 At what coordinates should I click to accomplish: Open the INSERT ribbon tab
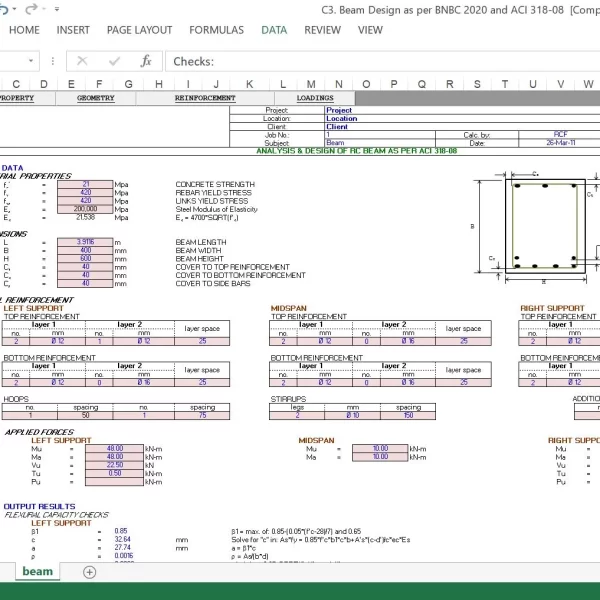point(73,30)
